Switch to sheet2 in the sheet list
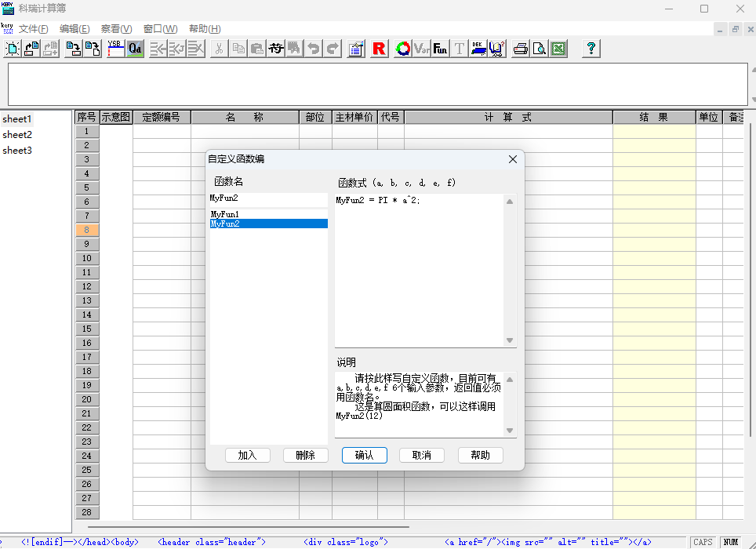The image size is (756, 549). pyautogui.click(x=17, y=135)
